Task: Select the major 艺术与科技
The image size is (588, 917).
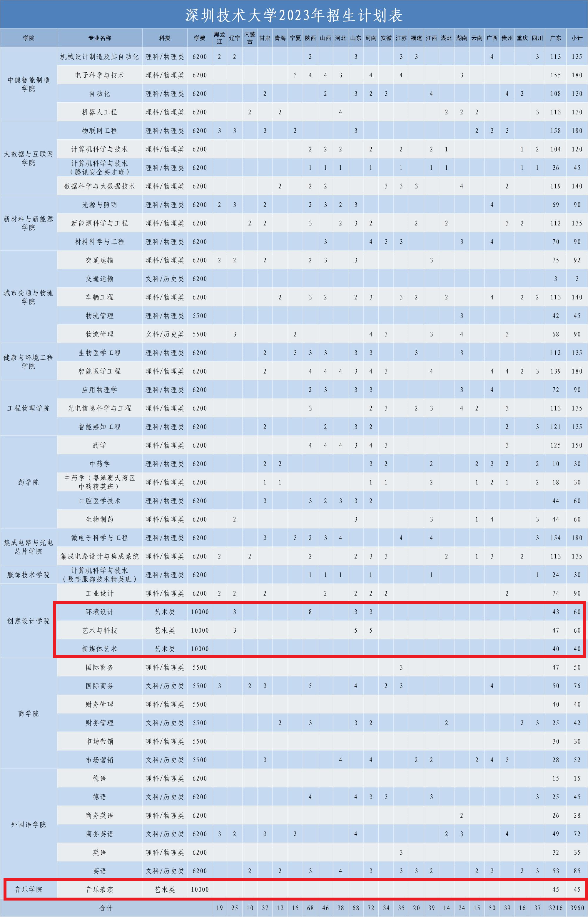Action: [x=100, y=631]
